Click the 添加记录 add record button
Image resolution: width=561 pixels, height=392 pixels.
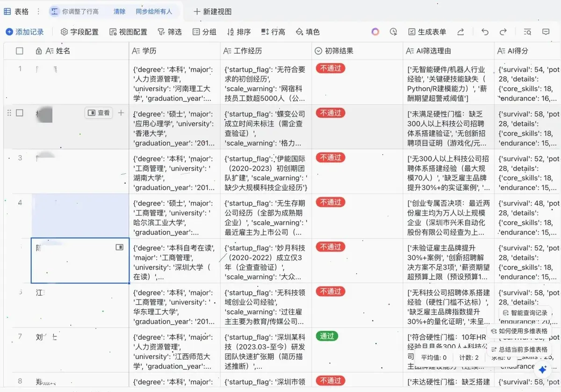(25, 32)
